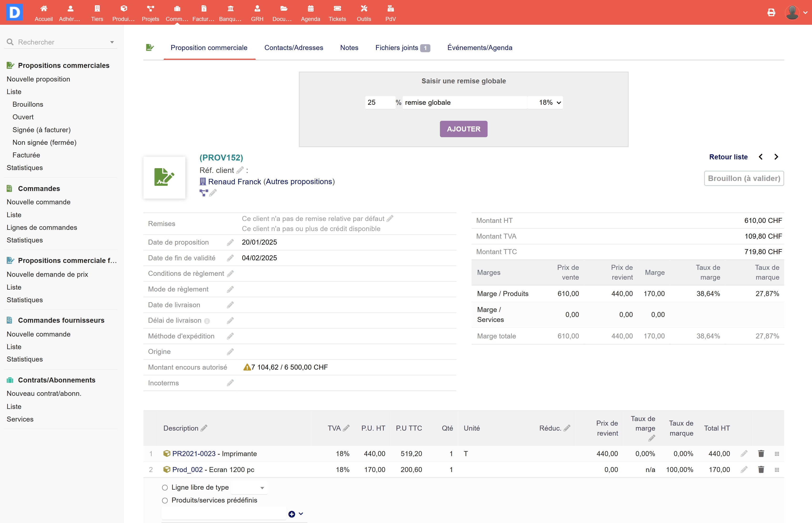Click the global discount percentage field
This screenshot has width=812, height=523.
point(380,103)
